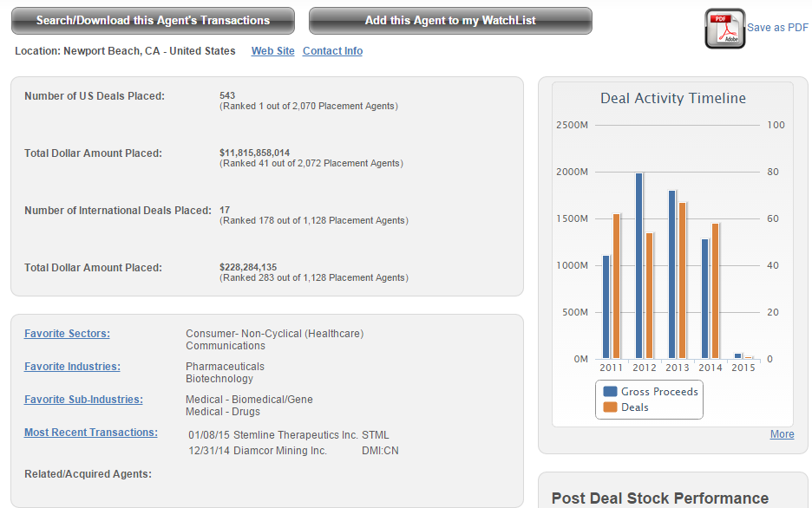Click the orange Deals legend swatch

click(610, 407)
